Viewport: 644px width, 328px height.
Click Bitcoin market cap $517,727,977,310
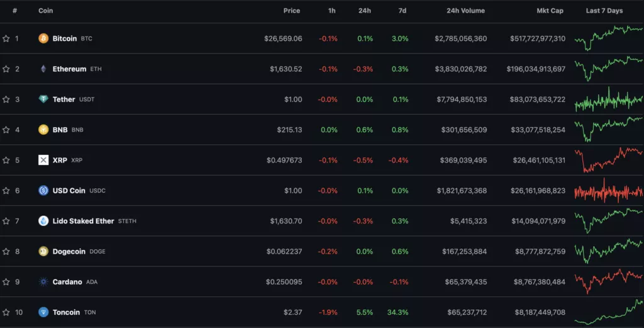tap(538, 38)
